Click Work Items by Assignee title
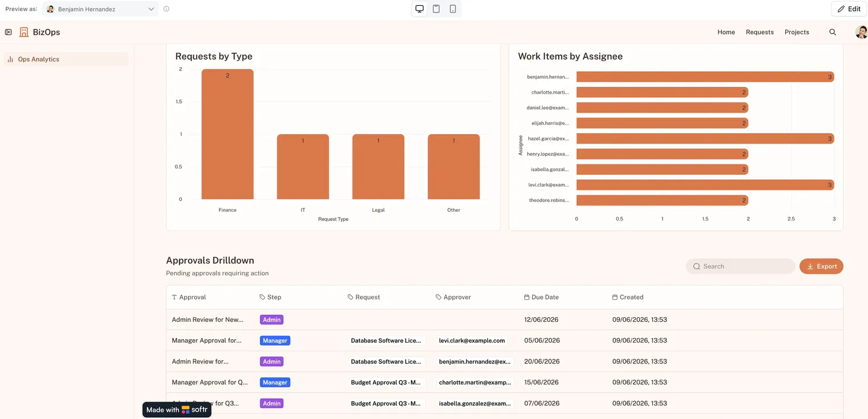The width and height of the screenshot is (868, 419). click(x=570, y=57)
